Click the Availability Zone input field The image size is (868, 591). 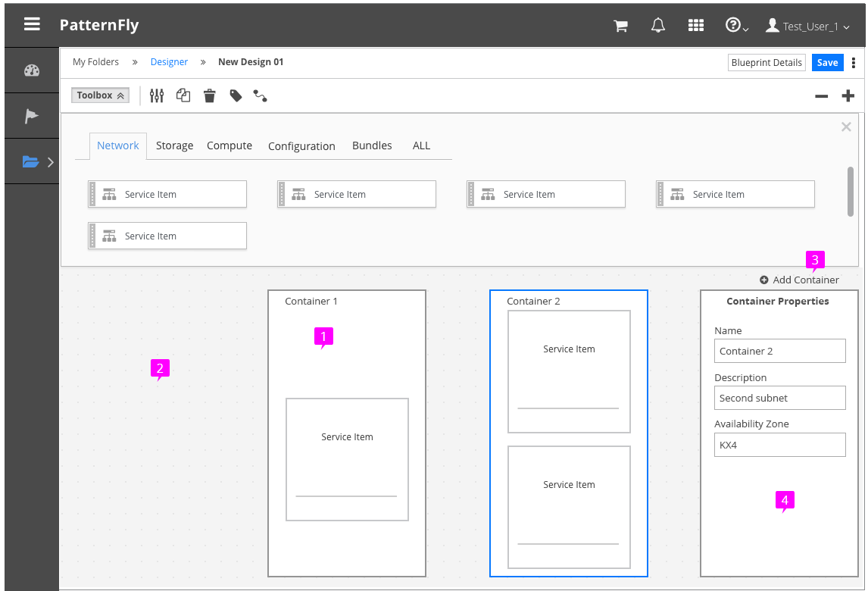[780, 445]
